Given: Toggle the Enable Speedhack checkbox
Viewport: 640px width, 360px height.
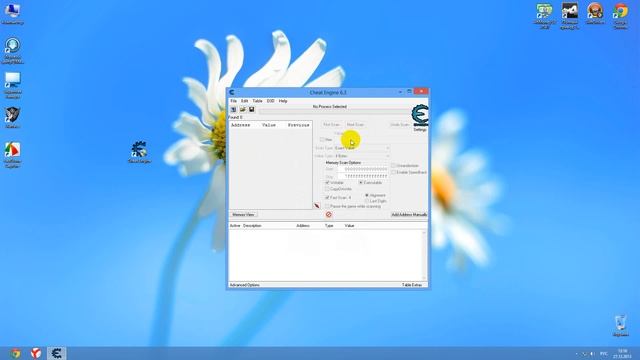Looking at the screenshot, I should tap(393, 173).
